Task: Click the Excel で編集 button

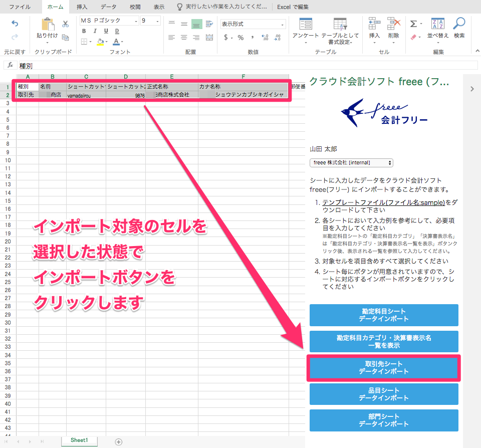Action: 293,7
